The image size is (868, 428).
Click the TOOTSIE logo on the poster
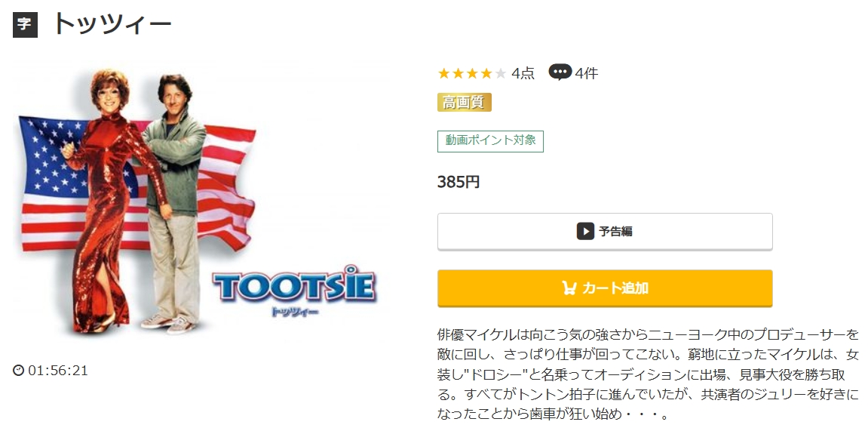[x=295, y=286]
